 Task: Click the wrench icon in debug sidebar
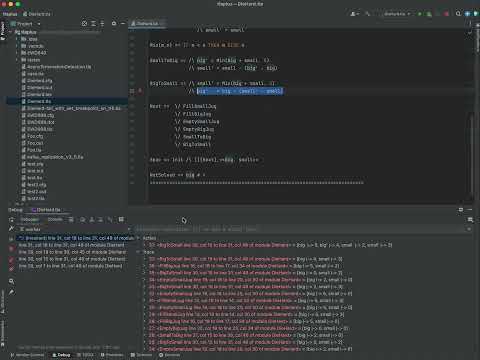coord(12,229)
